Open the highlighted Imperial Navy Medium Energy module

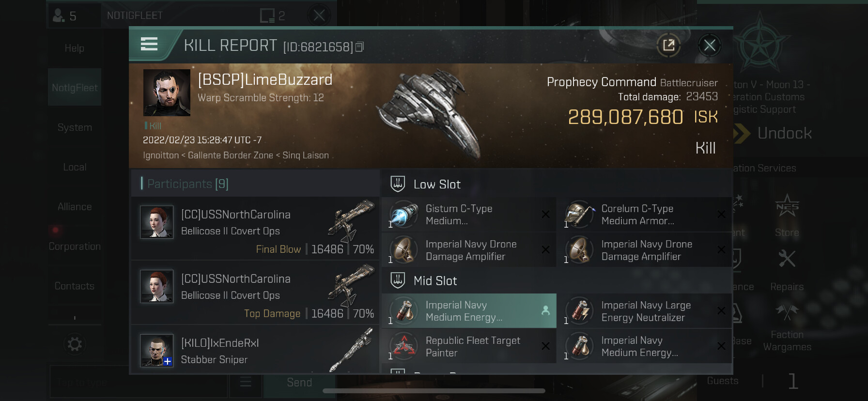(x=469, y=311)
